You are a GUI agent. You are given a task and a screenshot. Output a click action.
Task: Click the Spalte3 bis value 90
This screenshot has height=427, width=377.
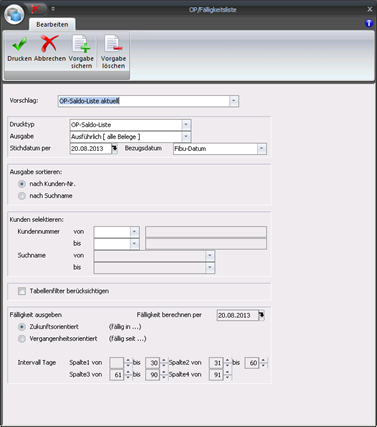tap(153, 375)
